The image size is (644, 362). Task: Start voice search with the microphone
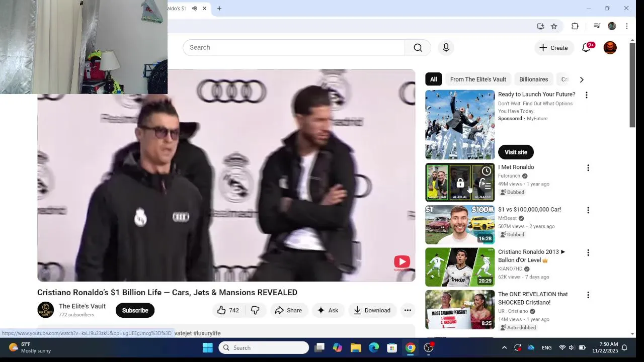point(446,48)
